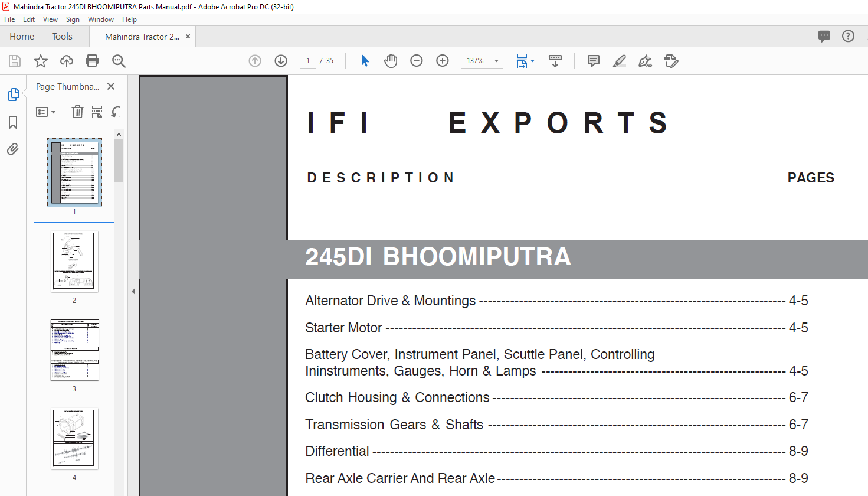Screen dimensions: 868x496
Task: Switch to the Tools tab
Action: (x=62, y=37)
